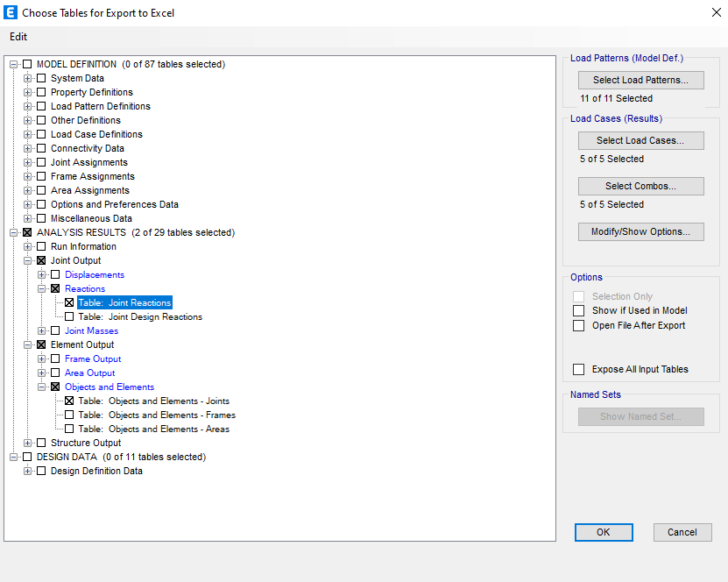Expand the System Data node
Image resolution: width=728 pixels, height=582 pixels.
28,78
